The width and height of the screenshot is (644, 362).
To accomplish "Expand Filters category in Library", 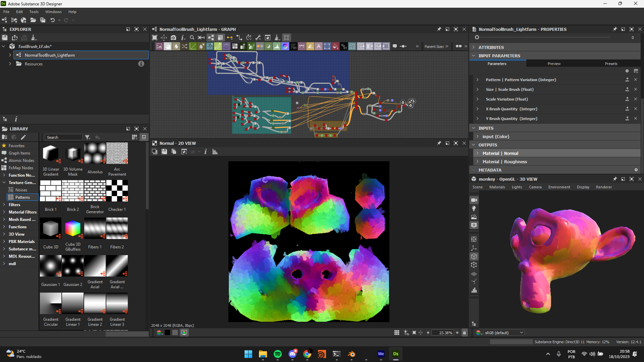I will pyautogui.click(x=4, y=205).
